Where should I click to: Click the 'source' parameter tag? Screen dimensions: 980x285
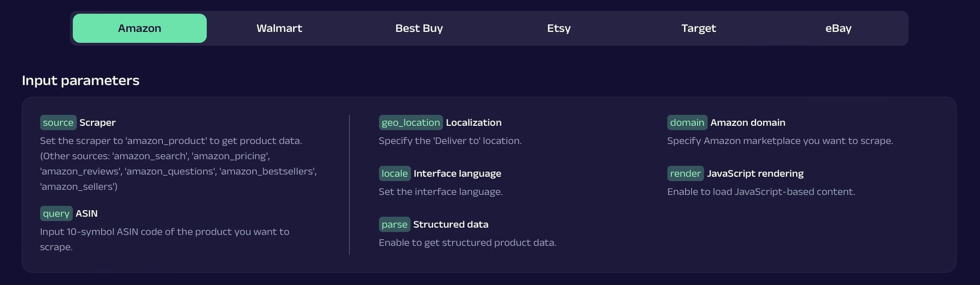(x=58, y=122)
